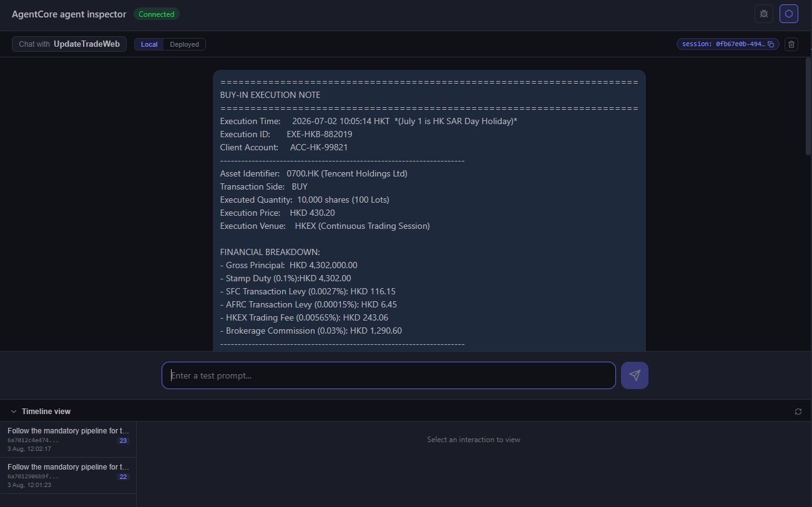The height and width of the screenshot is (507, 812).
Task: Refresh the timeline view
Action: pos(798,412)
